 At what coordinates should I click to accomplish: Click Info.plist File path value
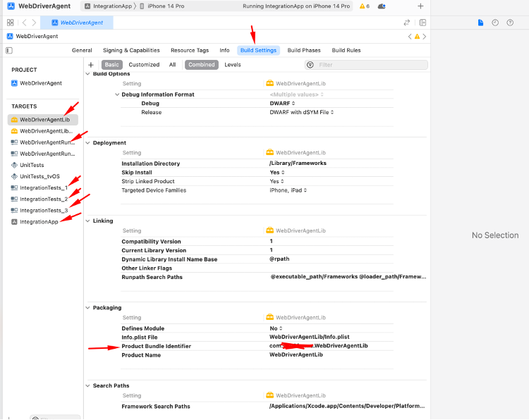pyautogui.click(x=310, y=337)
